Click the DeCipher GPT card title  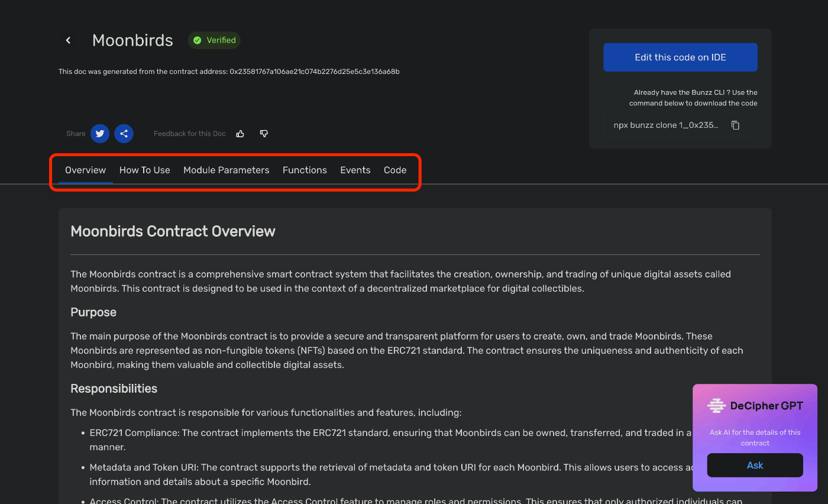pyautogui.click(x=766, y=406)
